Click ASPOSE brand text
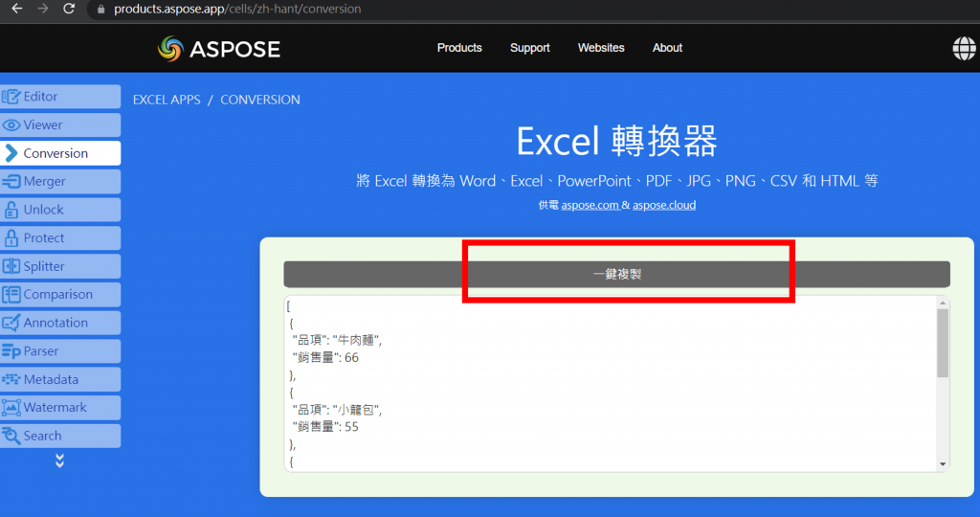This screenshot has width=980, height=517. [234, 50]
